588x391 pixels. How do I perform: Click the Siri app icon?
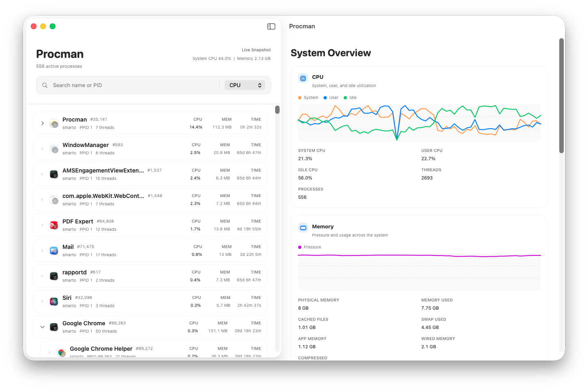coord(54,301)
